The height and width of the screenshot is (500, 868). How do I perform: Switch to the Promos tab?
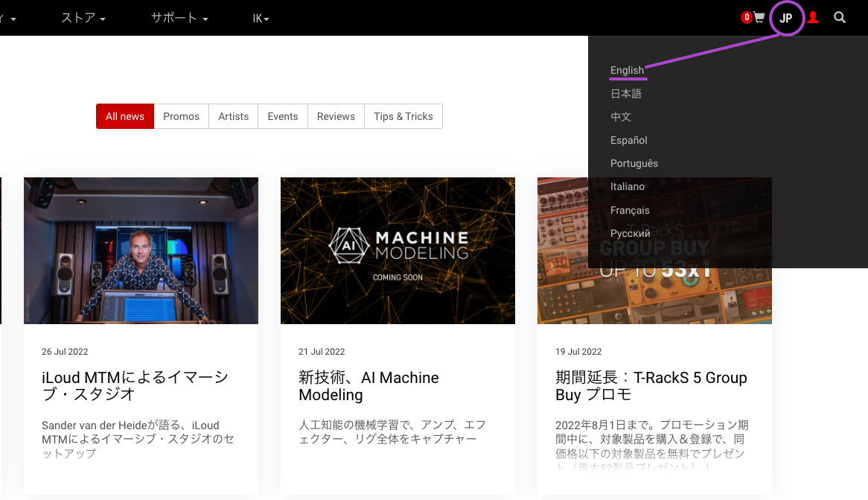pyautogui.click(x=182, y=116)
